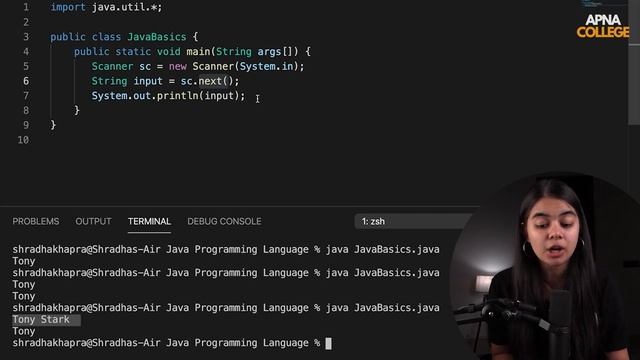Click line number 10 in the gutter
This screenshot has width=640, height=360.
click(x=23, y=140)
